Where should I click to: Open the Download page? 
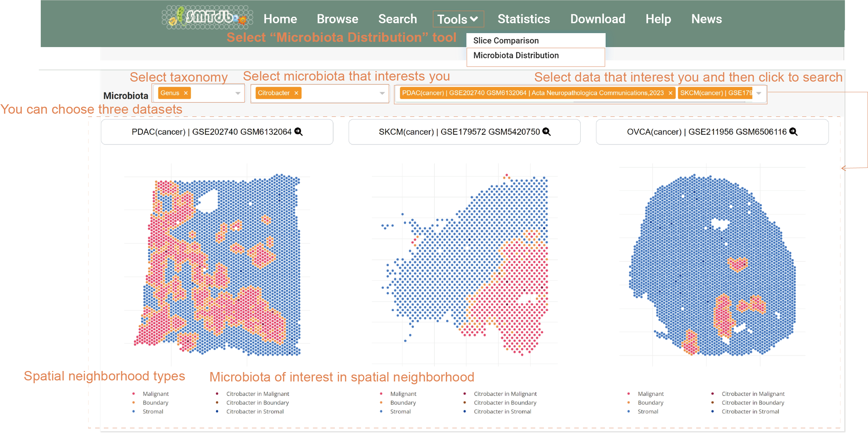click(598, 19)
